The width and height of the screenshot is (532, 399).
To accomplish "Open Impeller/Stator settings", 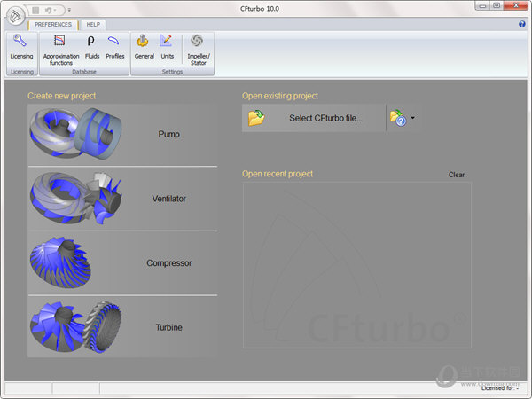I will pos(199,50).
